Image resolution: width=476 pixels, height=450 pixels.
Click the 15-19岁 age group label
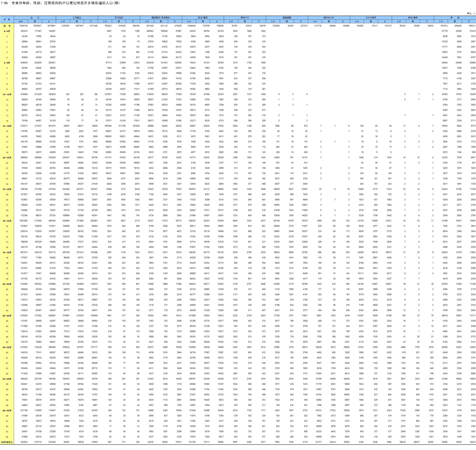[7, 126]
